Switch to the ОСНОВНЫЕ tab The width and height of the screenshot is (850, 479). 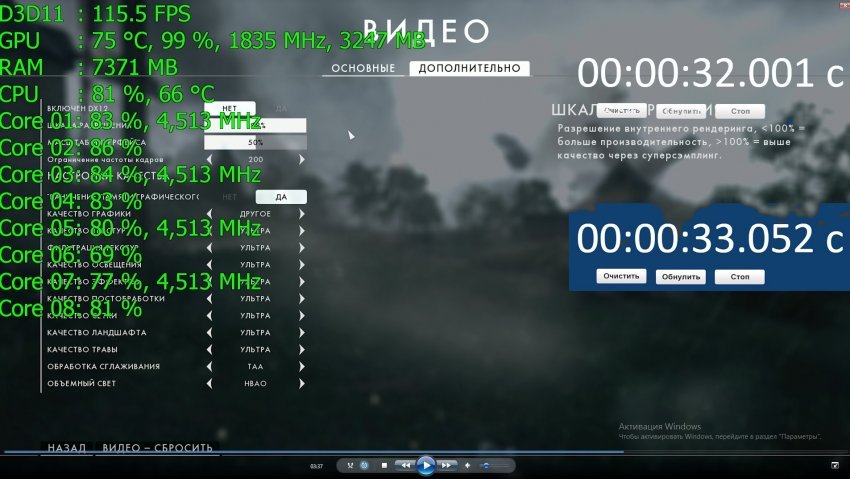[x=363, y=68]
